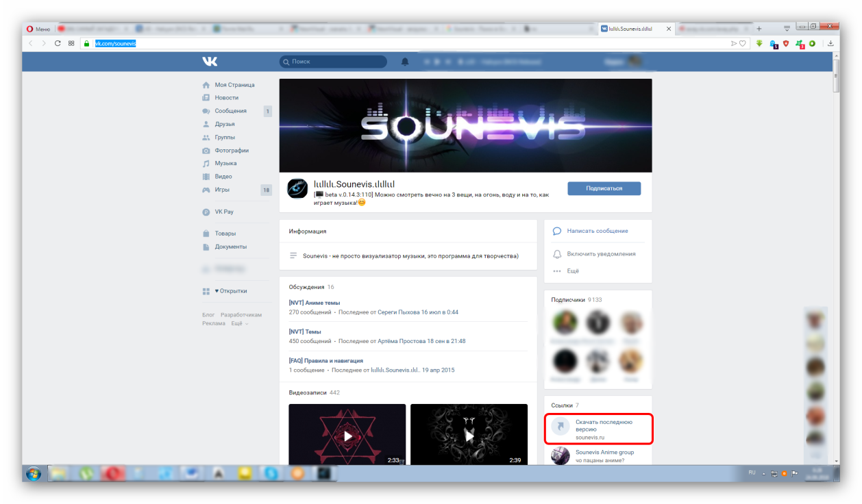862x504 pixels.
Task: Click the Документы page icon
Action: pyautogui.click(x=206, y=247)
